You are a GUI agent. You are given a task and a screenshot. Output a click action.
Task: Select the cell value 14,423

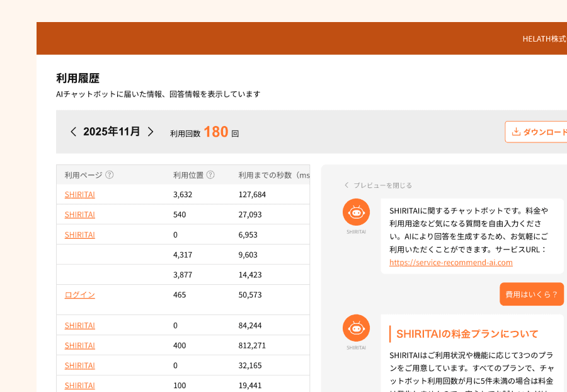250,275
